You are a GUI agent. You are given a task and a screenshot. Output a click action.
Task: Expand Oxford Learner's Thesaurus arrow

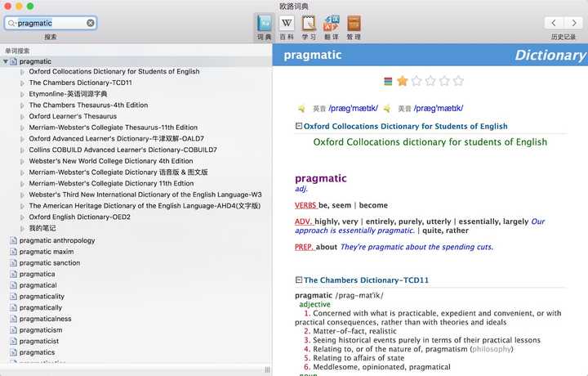22,117
